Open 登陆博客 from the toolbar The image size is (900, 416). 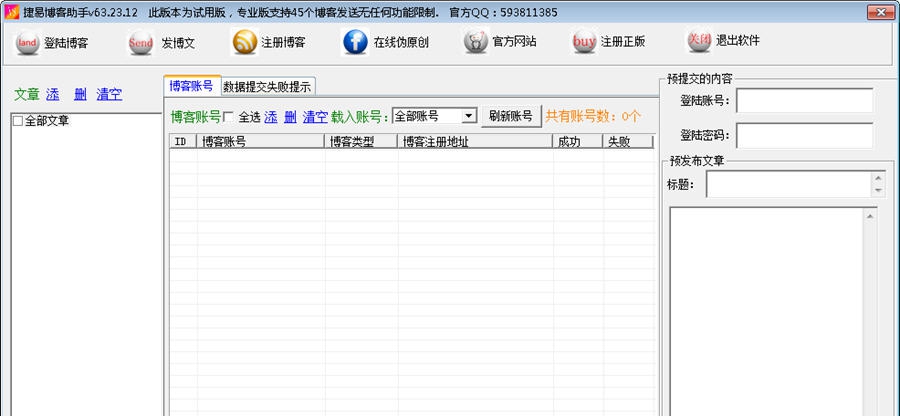[x=66, y=43]
